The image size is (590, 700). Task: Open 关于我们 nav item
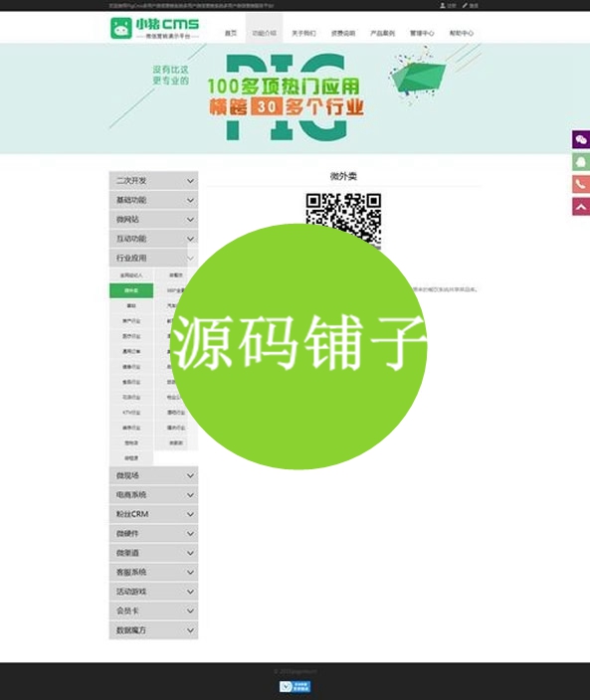303,33
